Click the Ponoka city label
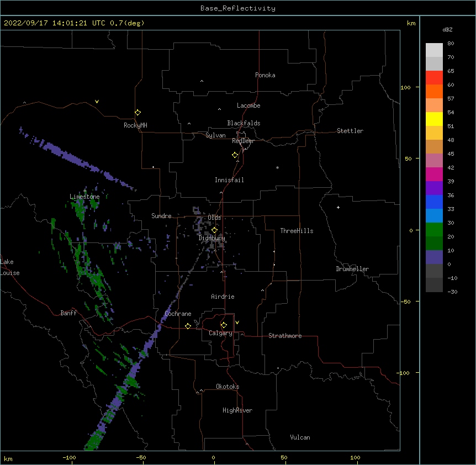This screenshot has width=476, height=465. coord(265,75)
